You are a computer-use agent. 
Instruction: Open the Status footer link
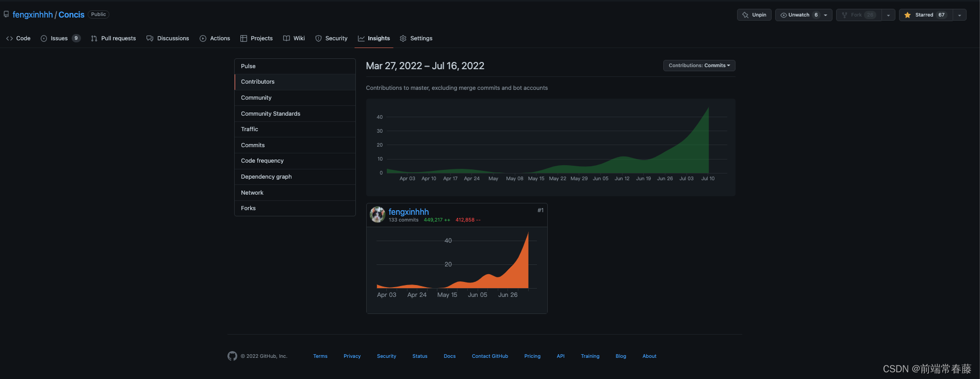pyautogui.click(x=420, y=356)
